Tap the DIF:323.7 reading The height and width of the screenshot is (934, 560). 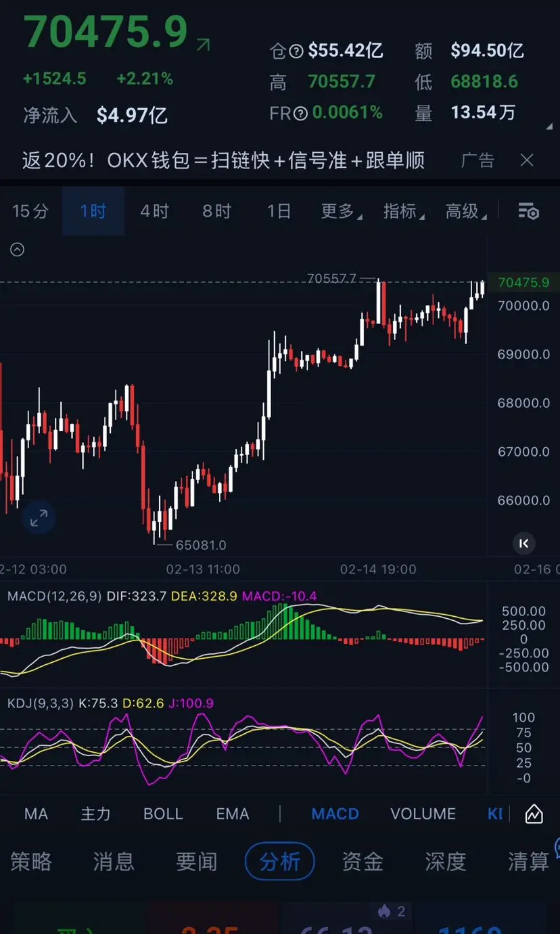pos(136,596)
